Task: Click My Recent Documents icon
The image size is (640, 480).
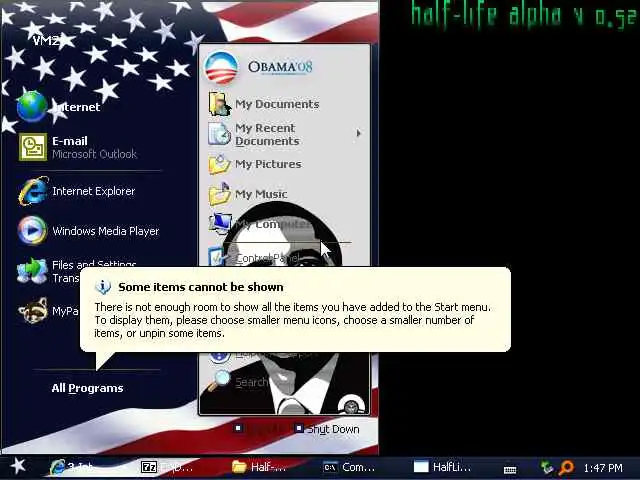Action: [219, 134]
